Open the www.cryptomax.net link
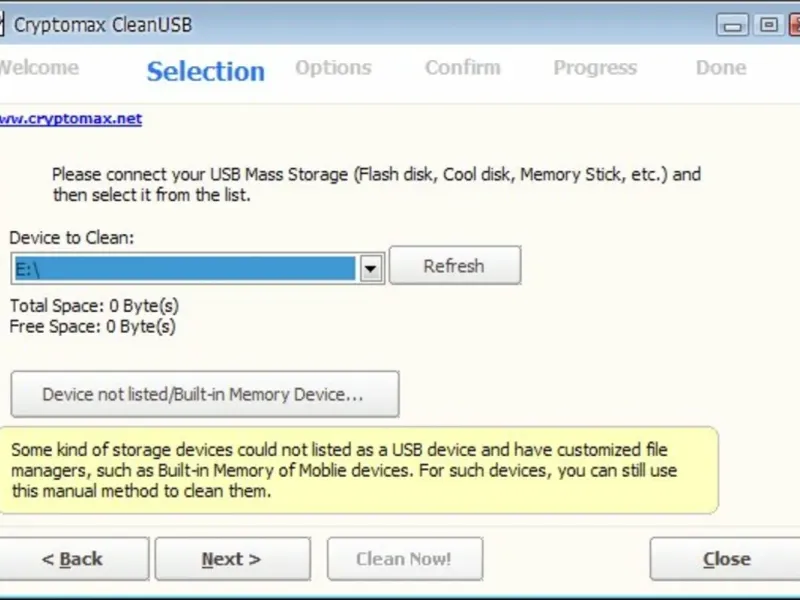800x600 pixels. (x=70, y=118)
